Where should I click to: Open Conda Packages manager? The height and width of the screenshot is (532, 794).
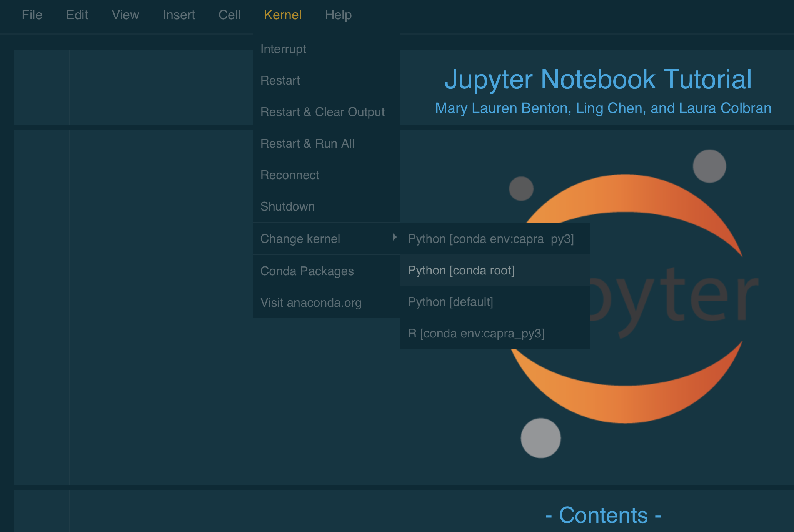pyautogui.click(x=307, y=270)
